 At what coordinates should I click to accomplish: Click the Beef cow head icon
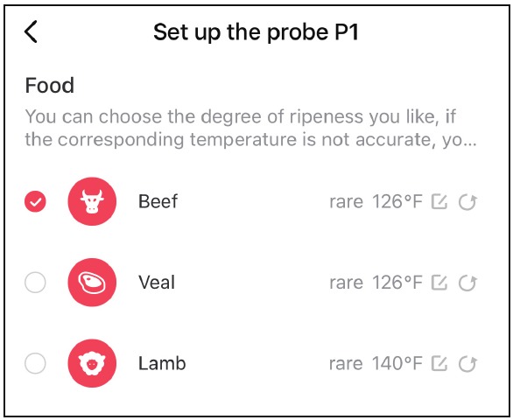click(92, 201)
